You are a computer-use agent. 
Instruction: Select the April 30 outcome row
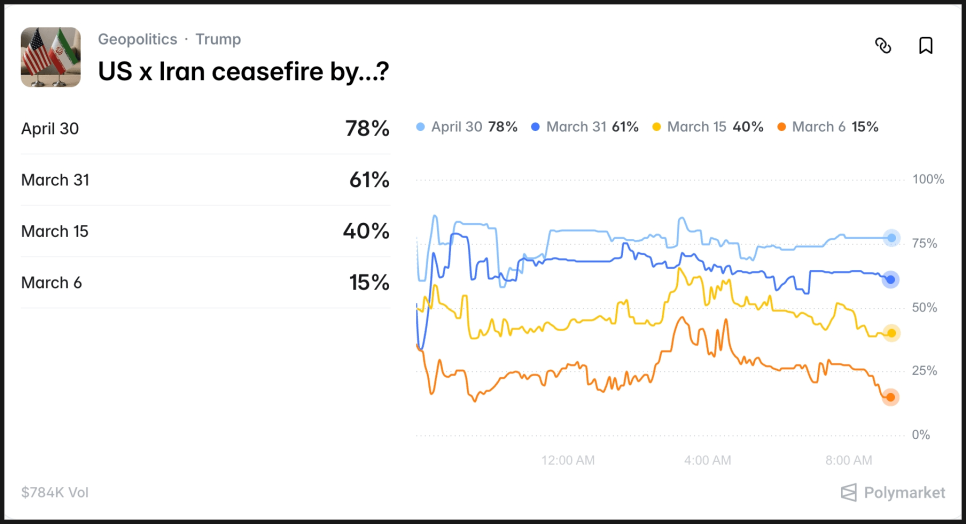coord(205,128)
